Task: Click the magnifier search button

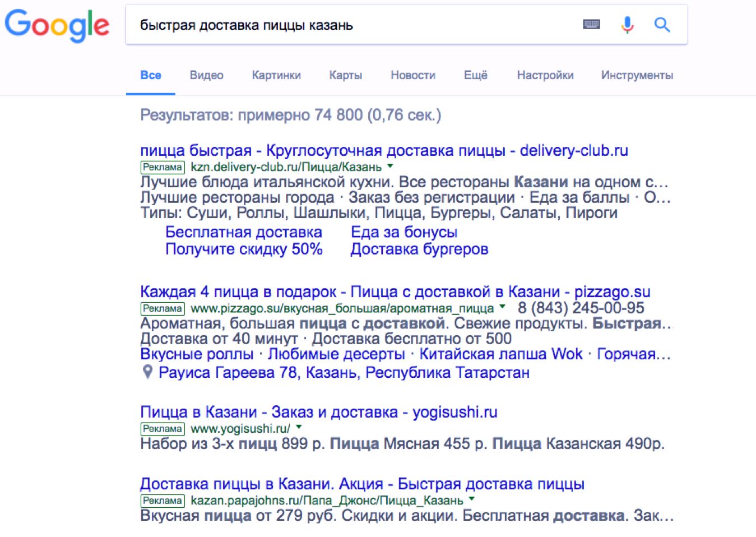Action: coord(662,25)
